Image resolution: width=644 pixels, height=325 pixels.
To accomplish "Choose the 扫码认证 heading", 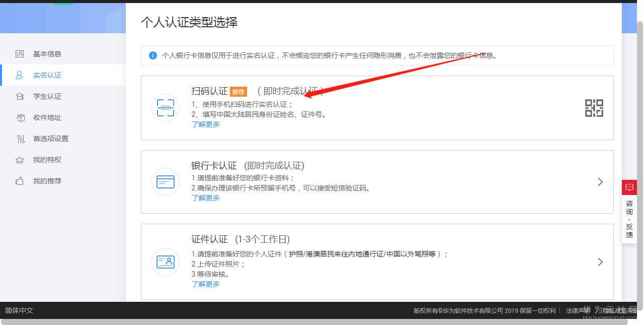I will pyautogui.click(x=210, y=91).
